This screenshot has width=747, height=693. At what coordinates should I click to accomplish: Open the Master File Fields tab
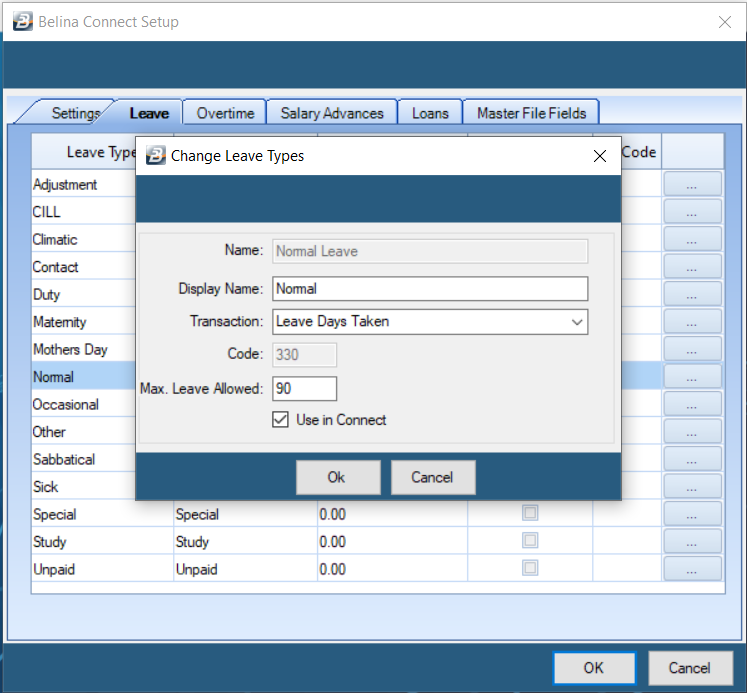click(531, 113)
